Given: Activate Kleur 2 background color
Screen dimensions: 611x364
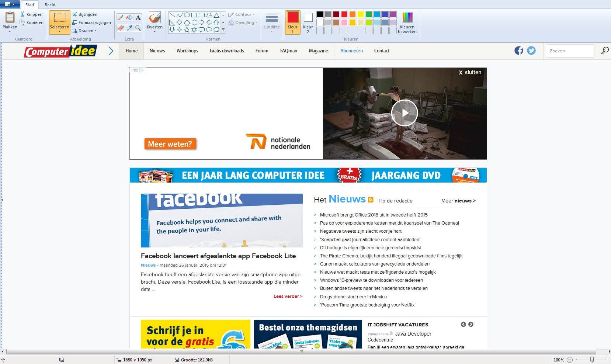Looking at the screenshot, I should (x=308, y=22).
